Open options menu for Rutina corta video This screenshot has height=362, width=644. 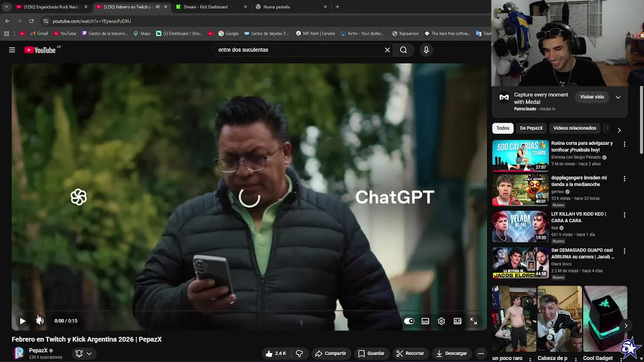point(624,144)
